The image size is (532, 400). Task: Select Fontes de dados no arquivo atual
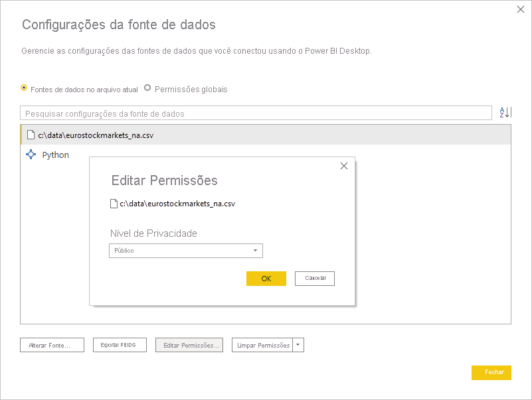24,88
